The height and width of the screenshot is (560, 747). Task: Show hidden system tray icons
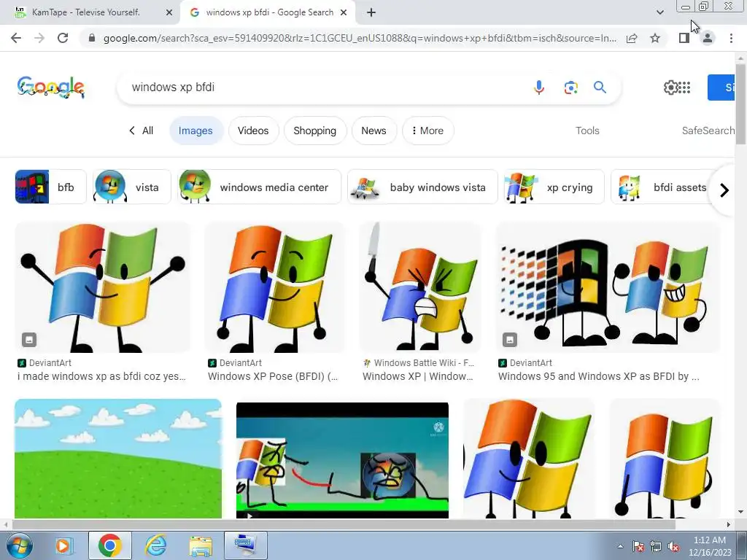coord(620,546)
